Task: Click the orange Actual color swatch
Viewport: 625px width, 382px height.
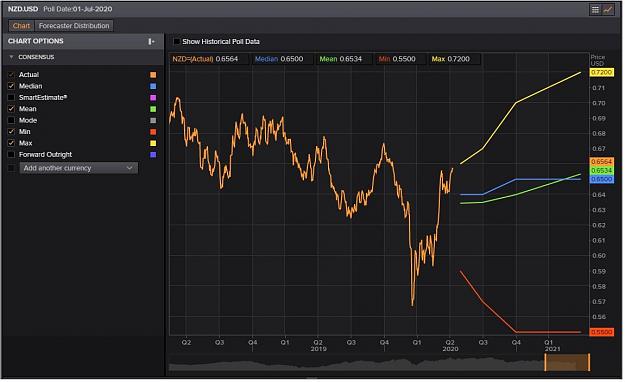Action: click(153, 75)
